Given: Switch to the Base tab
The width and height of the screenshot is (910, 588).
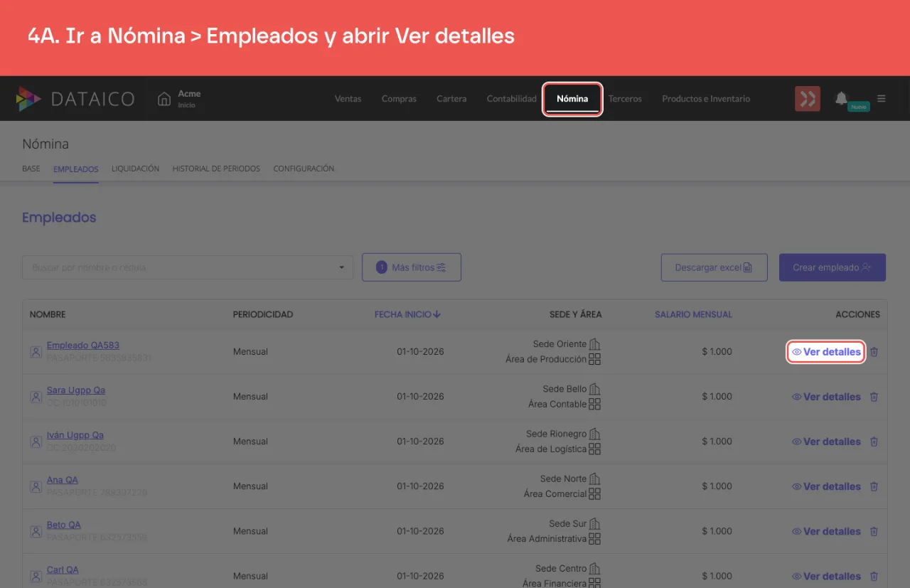Looking at the screenshot, I should coord(31,169).
